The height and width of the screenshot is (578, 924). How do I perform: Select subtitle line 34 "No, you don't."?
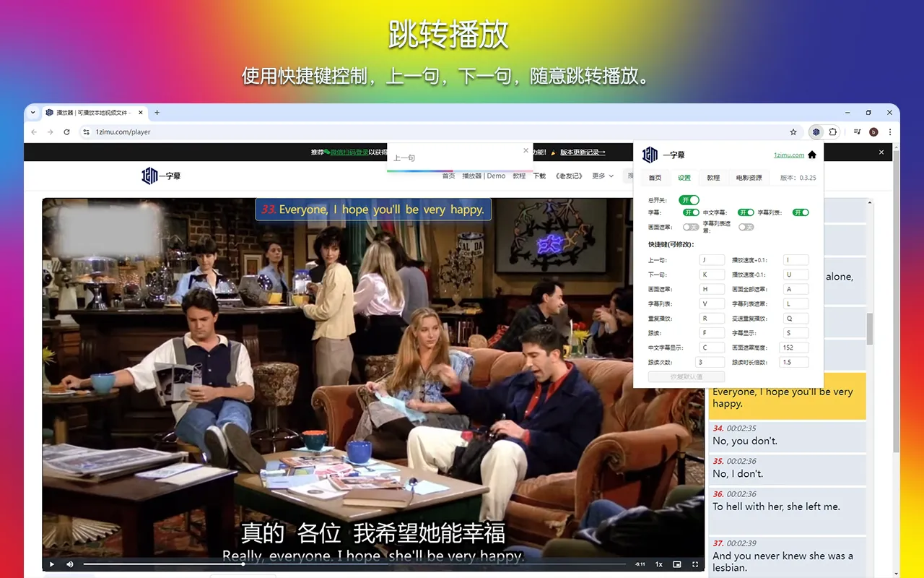coord(787,436)
